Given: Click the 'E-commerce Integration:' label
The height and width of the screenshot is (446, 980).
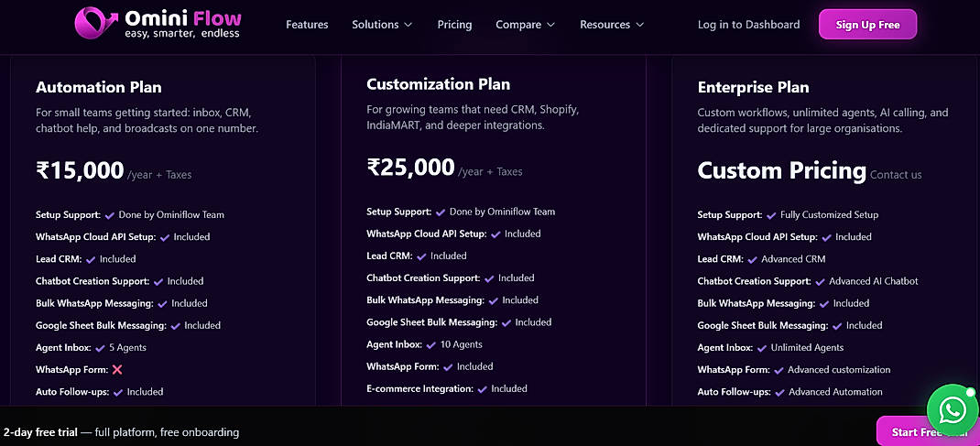Looking at the screenshot, I should coord(420,389).
